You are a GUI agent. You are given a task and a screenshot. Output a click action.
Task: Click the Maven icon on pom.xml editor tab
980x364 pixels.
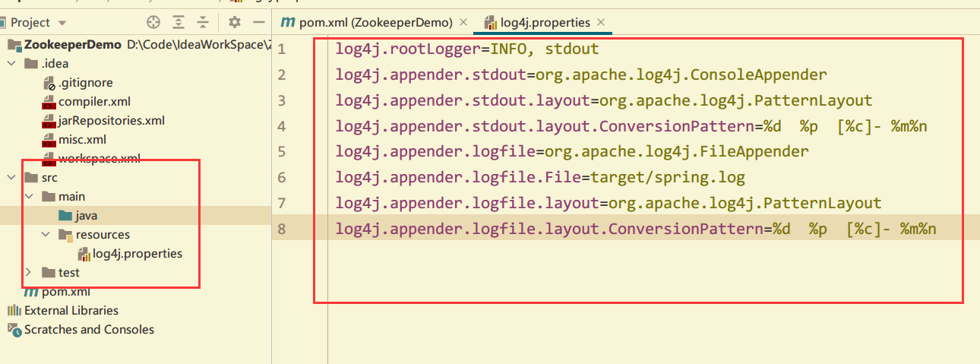click(288, 23)
